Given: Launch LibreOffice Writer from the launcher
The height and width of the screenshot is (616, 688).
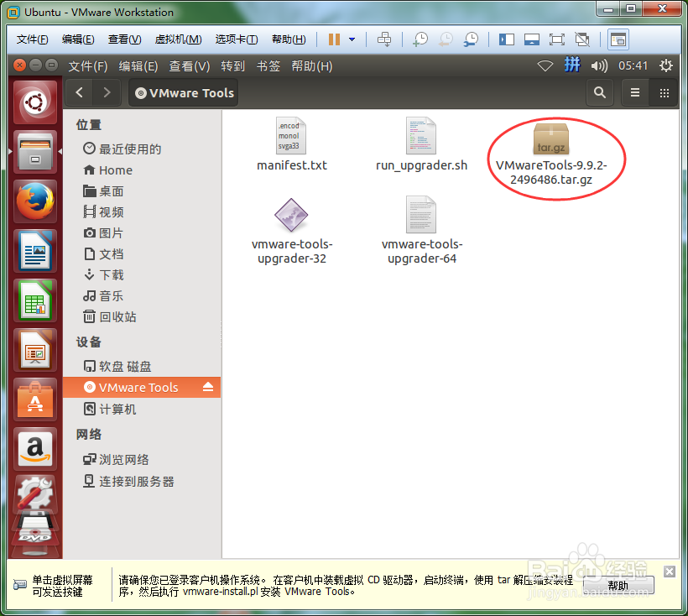Looking at the screenshot, I should (x=35, y=251).
